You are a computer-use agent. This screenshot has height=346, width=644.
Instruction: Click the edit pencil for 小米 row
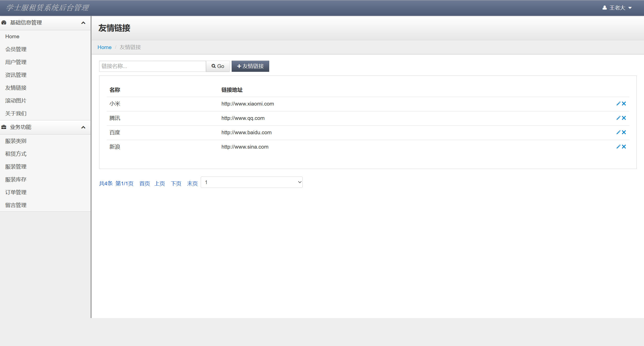618,103
